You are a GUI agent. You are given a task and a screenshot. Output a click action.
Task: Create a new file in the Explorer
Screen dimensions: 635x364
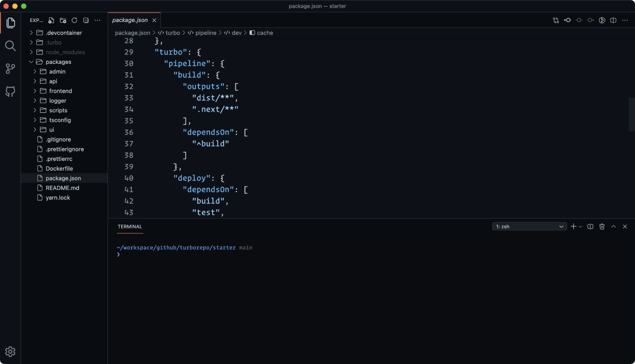click(x=51, y=20)
